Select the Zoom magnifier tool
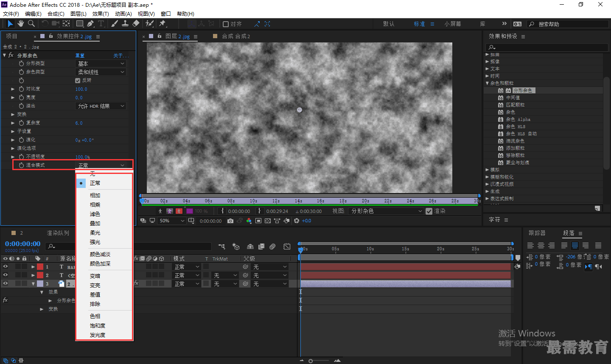This screenshot has width=611, height=364. (x=31, y=24)
